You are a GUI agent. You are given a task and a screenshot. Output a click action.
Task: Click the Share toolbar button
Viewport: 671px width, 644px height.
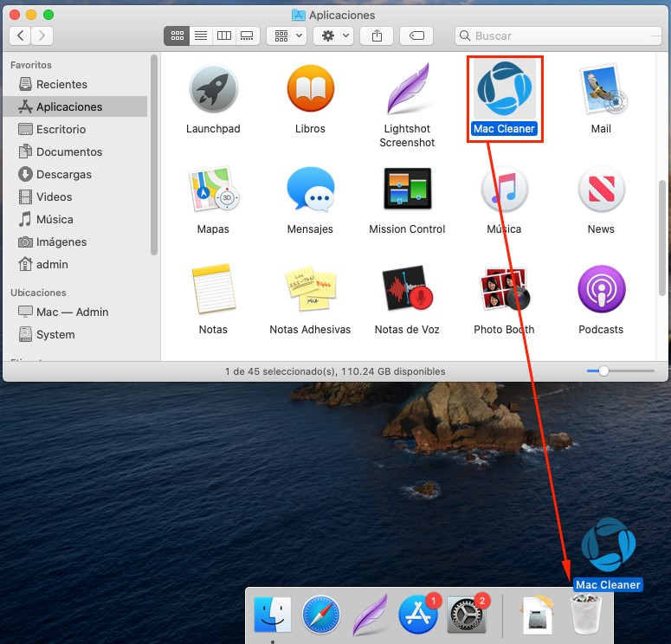point(377,35)
